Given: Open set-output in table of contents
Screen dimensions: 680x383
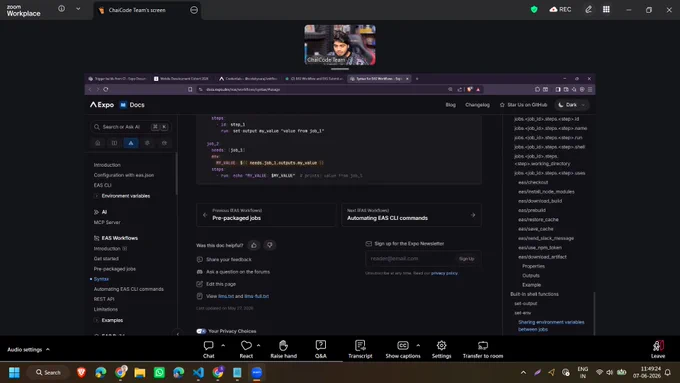Looking at the screenshot, I should [526, 303].
